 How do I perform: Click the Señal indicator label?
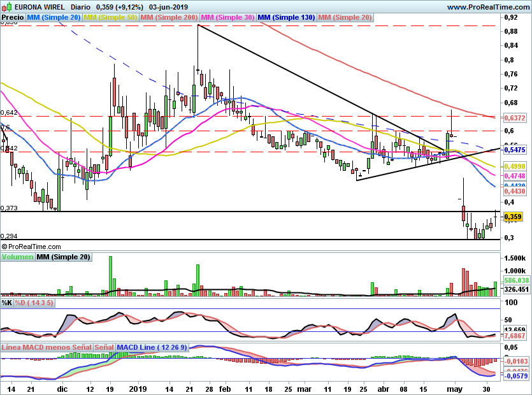pos(104,347)
